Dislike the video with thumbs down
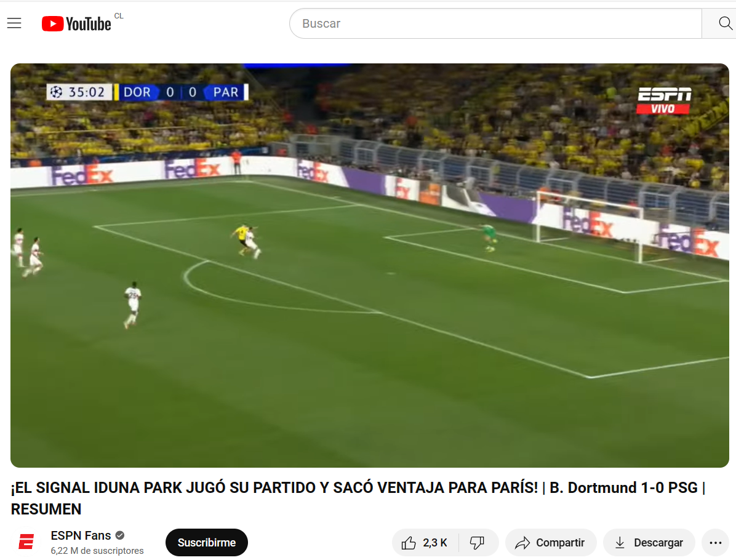This screenshot has height=560, width=736. click(x=478, y=543)
